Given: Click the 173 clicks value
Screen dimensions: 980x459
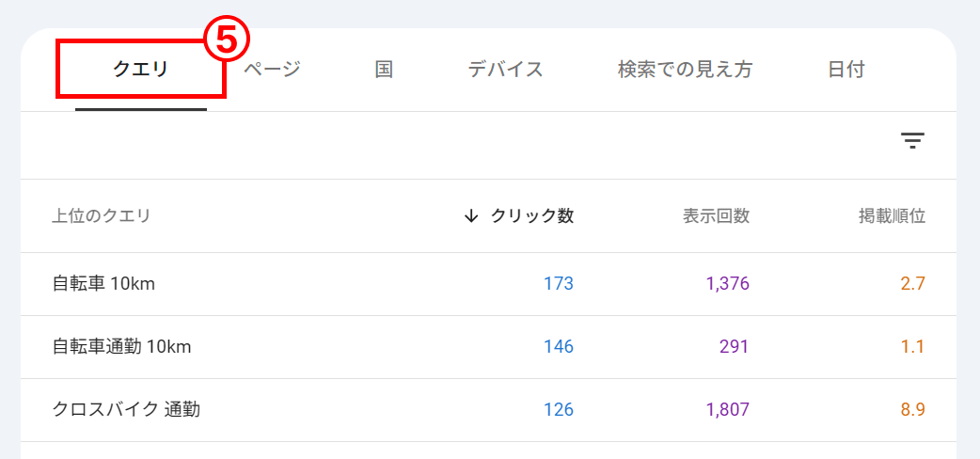Looking at the screenshot, I should click(558, 284).
